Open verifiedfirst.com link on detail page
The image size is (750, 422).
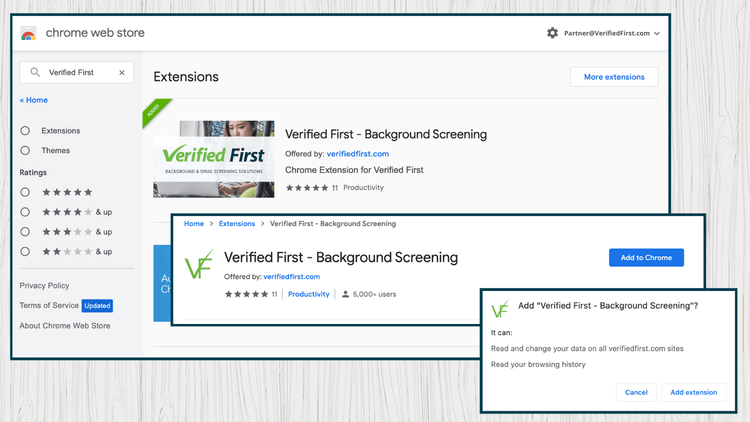coord(292,277)
